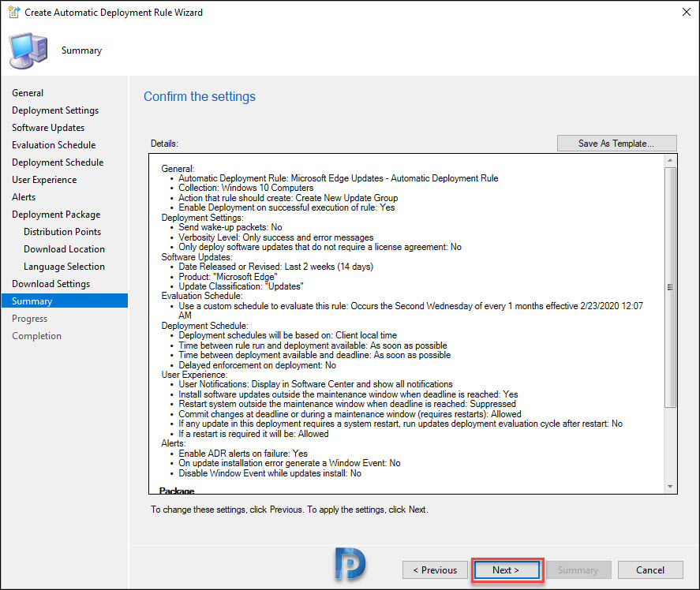Click 'Confirm the settings' heading
This screenshot has height=590, width=700.
click(x=200, y=96)
